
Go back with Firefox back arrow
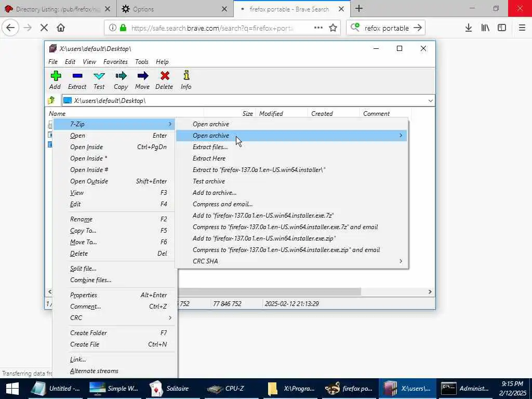click(x=10, y=28)
